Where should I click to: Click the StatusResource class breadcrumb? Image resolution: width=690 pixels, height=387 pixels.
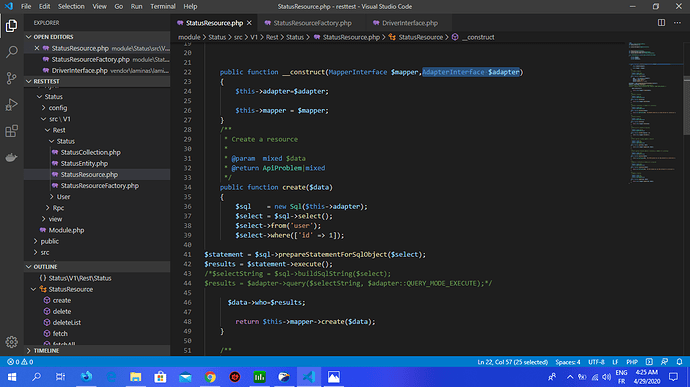pos(416,37)
